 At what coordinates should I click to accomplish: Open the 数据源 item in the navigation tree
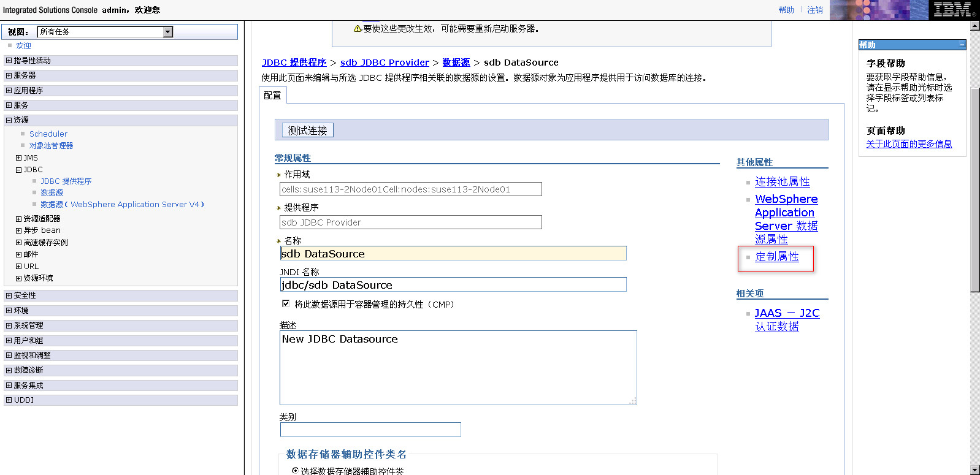tap(52, 193)
